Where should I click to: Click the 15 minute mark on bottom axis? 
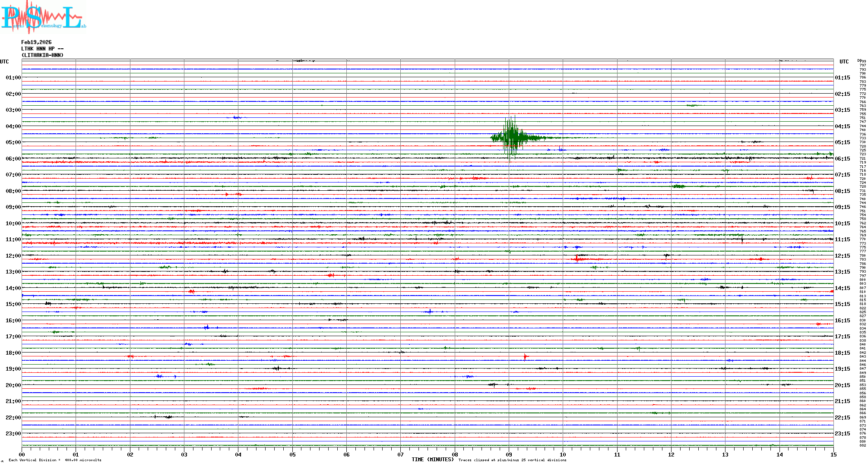coord(833,454)
